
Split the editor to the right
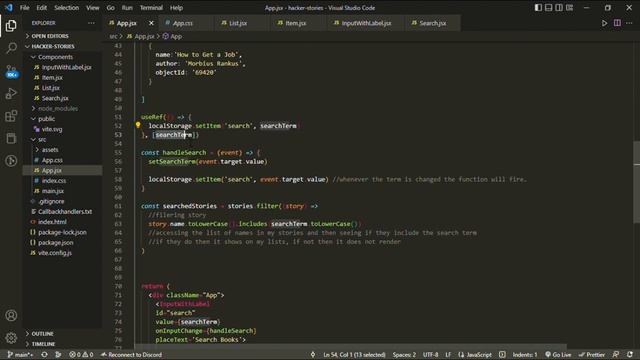(617, 23)
